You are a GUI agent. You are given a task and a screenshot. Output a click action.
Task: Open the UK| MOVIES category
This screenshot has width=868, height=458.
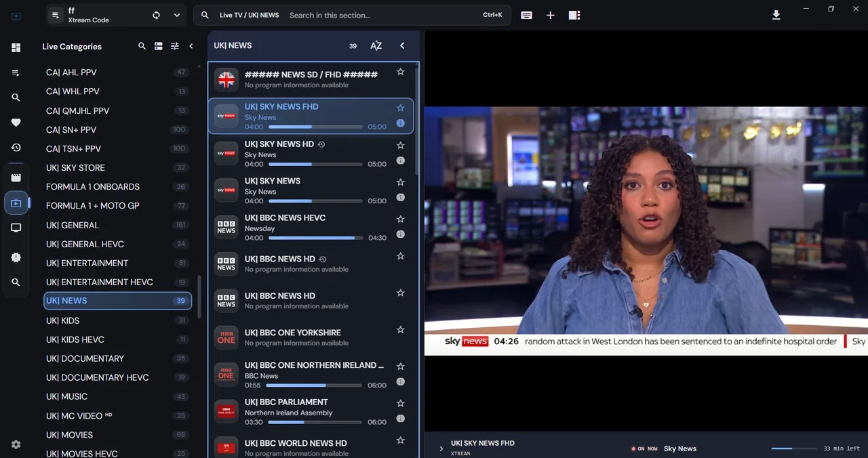click(x=117, y=435)
